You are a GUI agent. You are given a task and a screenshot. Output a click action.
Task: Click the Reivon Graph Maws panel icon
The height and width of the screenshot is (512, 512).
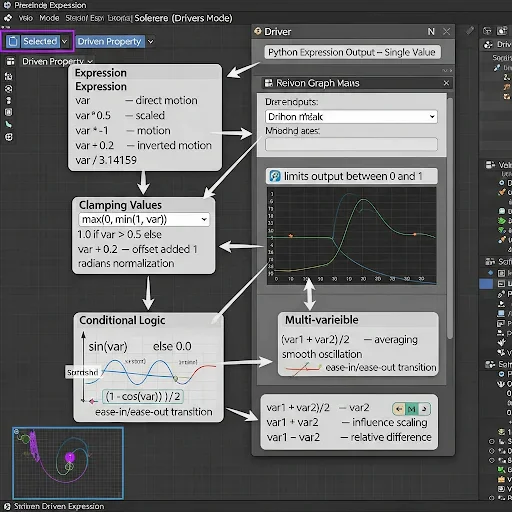pyautogui.click(x=268, y=83)
